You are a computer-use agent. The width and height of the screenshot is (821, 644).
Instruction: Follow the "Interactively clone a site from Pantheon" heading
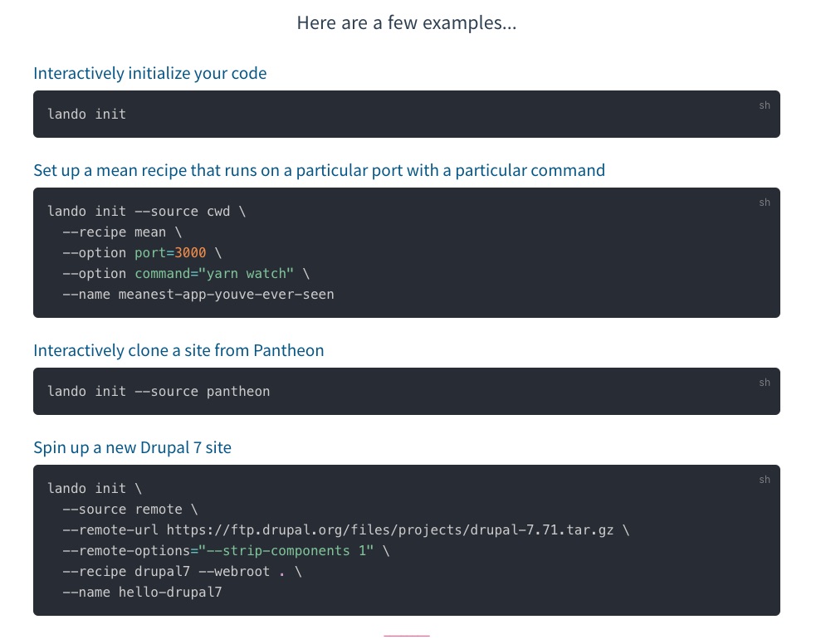coord(178,350)
